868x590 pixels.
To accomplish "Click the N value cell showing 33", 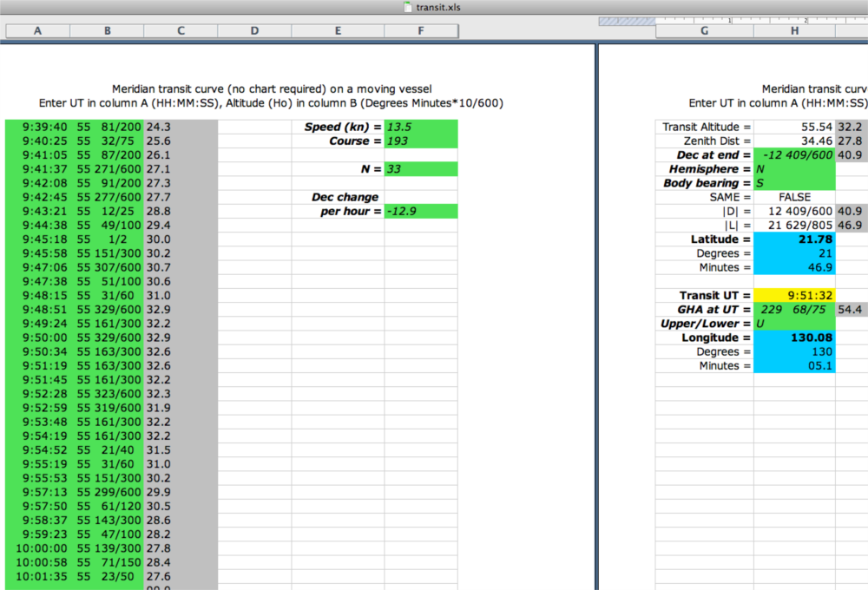I will click(x=420, y=169).
